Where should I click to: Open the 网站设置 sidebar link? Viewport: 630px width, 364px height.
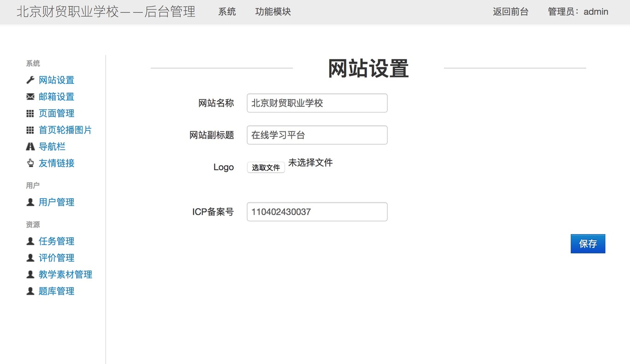(x=56, y=80)
